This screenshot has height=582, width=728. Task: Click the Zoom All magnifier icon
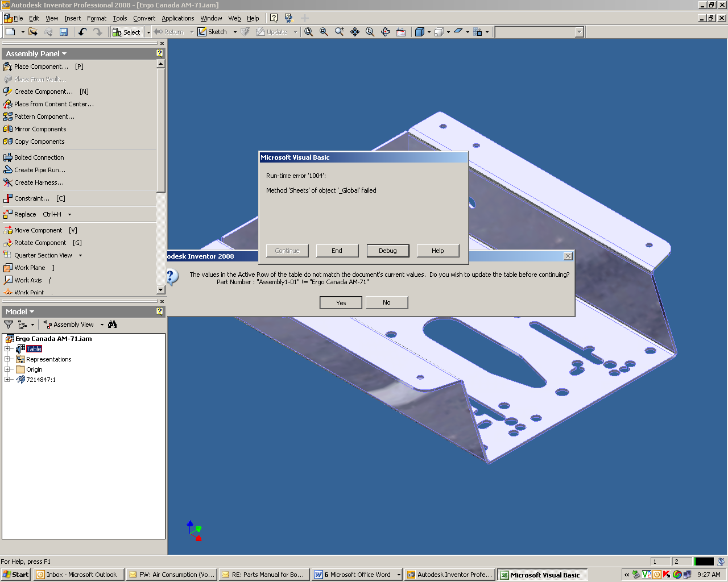(x=308, y=32)
